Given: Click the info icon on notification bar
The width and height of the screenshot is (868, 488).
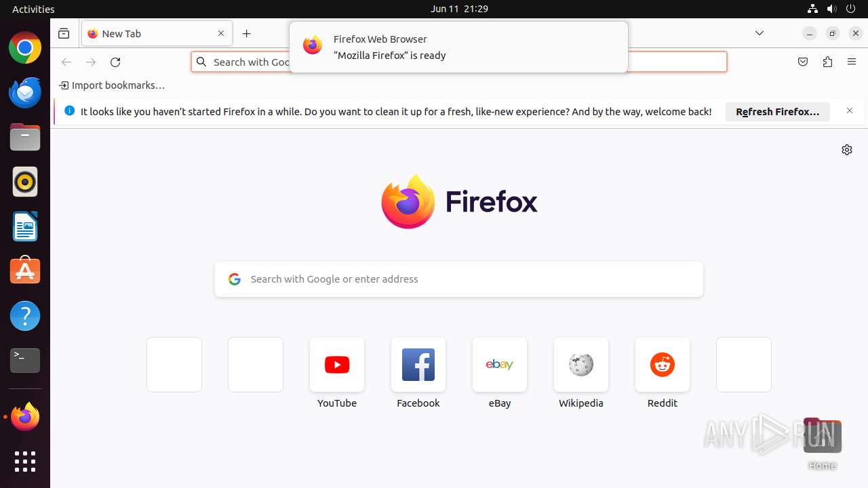Looking at the screenshot, I should (69, 110).
